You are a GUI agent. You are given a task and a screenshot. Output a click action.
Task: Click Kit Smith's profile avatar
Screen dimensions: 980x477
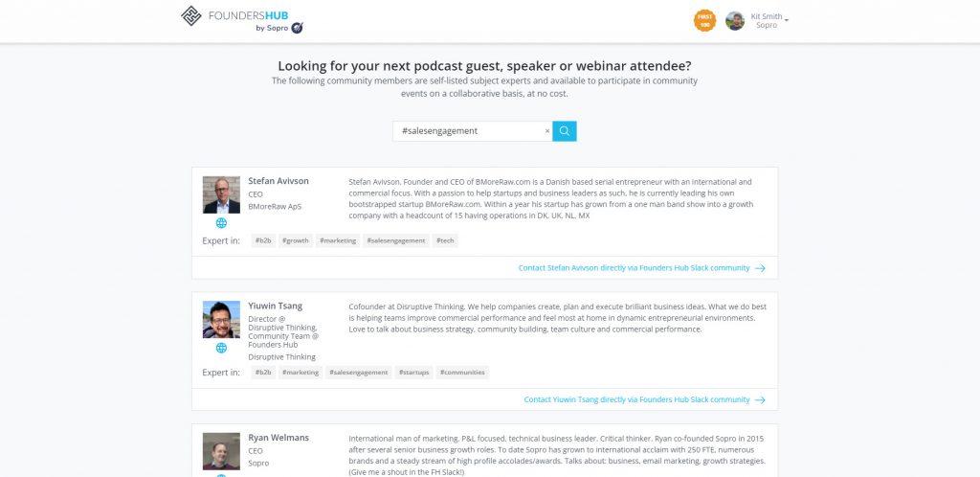click(735, 20)
